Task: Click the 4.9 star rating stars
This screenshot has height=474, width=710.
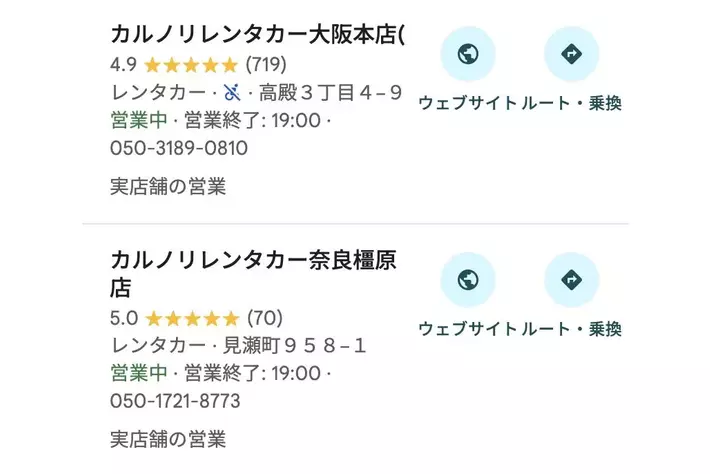Action: click(x=191, y=65)
